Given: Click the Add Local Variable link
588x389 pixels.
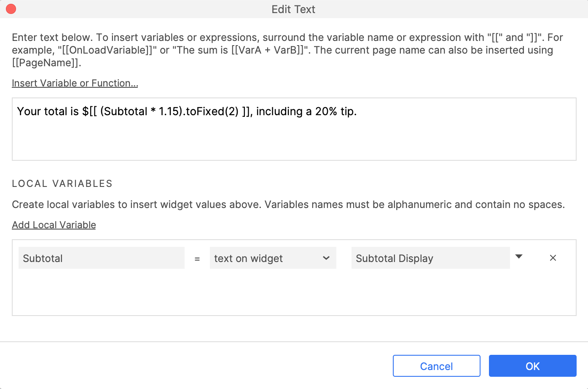Looking at the screenshot, I should click(54, 225).
